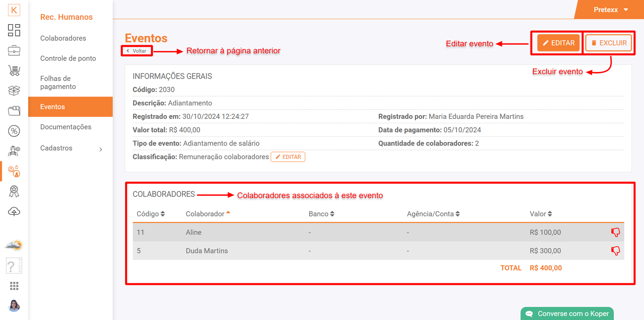644x320 pixels.
Task: Open the briefcase module icon
Action: (14, 51)
